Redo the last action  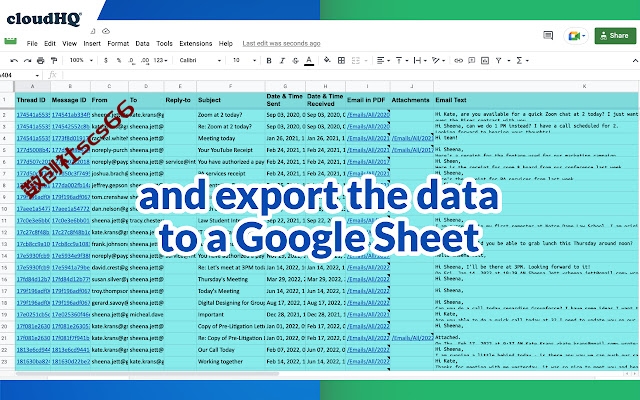coord(27,60)
